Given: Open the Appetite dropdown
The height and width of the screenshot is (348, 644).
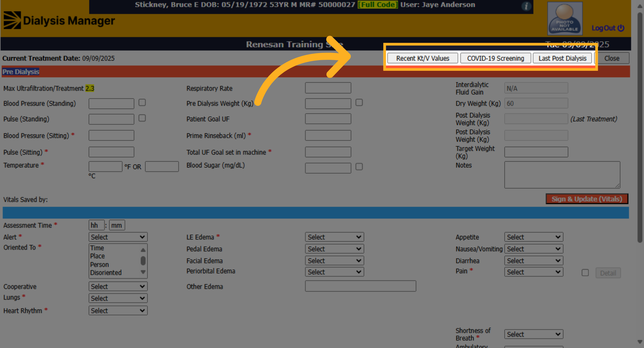Looking at the screenshot, I should 534,237.
